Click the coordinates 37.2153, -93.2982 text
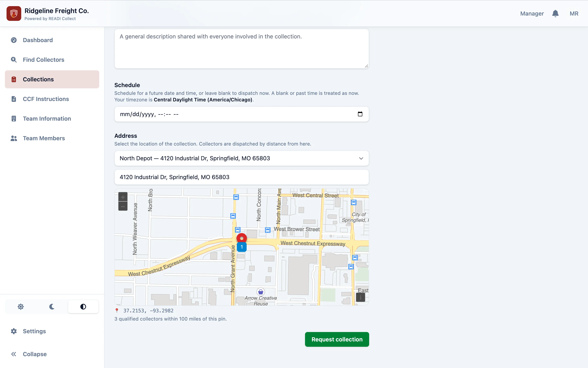588x368 pixels. (148, 311)
